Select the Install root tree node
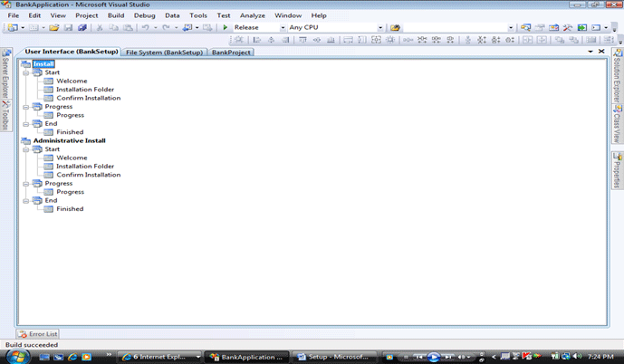 43,64
